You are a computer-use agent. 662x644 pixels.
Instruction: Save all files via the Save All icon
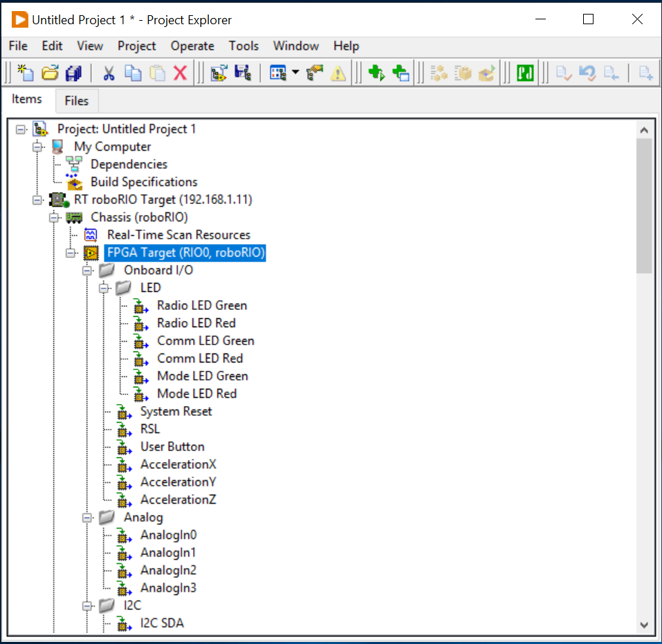73,73
